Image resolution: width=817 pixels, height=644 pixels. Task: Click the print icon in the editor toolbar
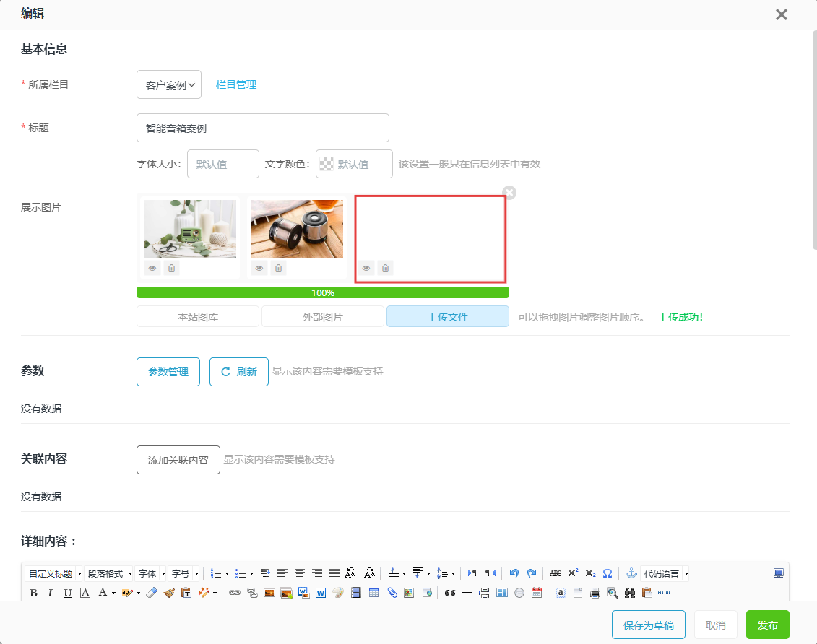click(x=595, y=593)
